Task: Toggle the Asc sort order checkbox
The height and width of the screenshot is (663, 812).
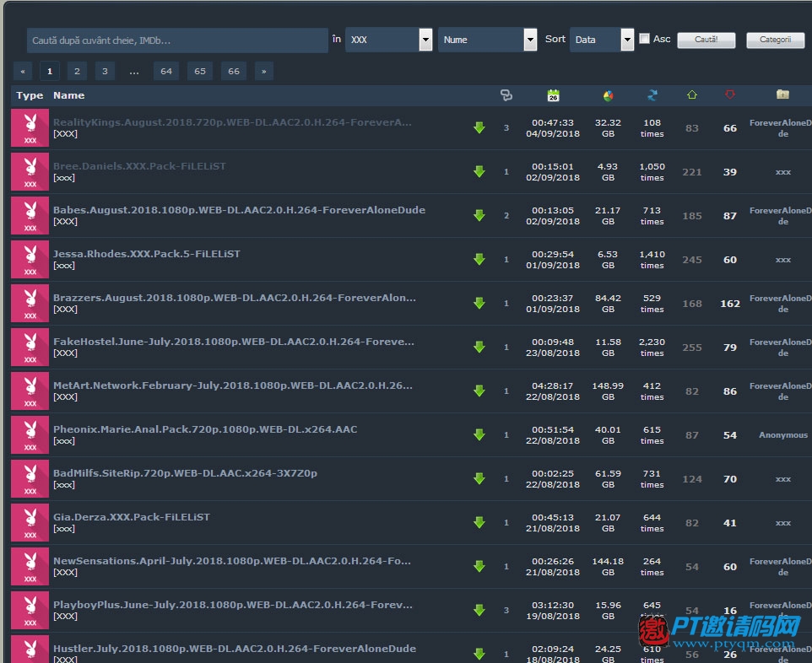Action: pyautogui.click(x=644, y=39)
